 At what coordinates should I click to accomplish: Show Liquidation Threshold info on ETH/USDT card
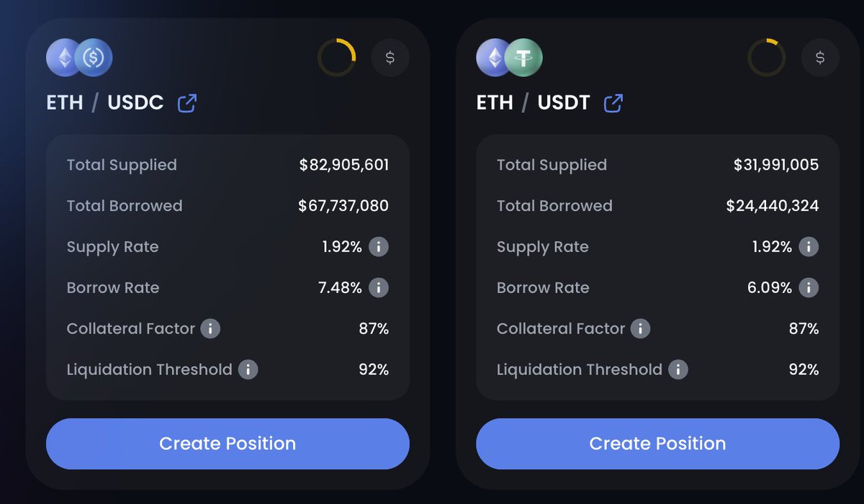pyautogui.click(x=678, y=370)
